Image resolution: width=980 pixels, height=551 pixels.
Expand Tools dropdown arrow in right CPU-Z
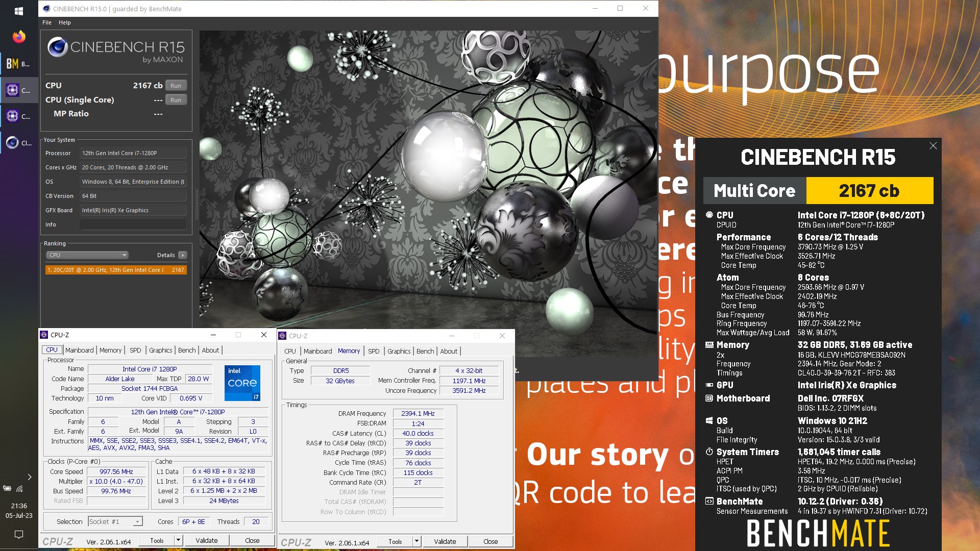click(x=416, y=541)
